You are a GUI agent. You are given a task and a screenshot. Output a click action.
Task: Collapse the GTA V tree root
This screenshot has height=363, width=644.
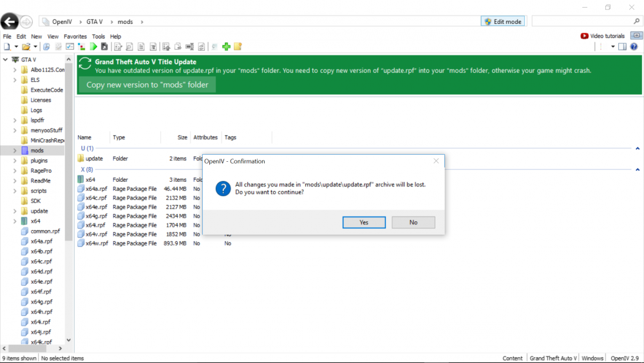[5, 59]
